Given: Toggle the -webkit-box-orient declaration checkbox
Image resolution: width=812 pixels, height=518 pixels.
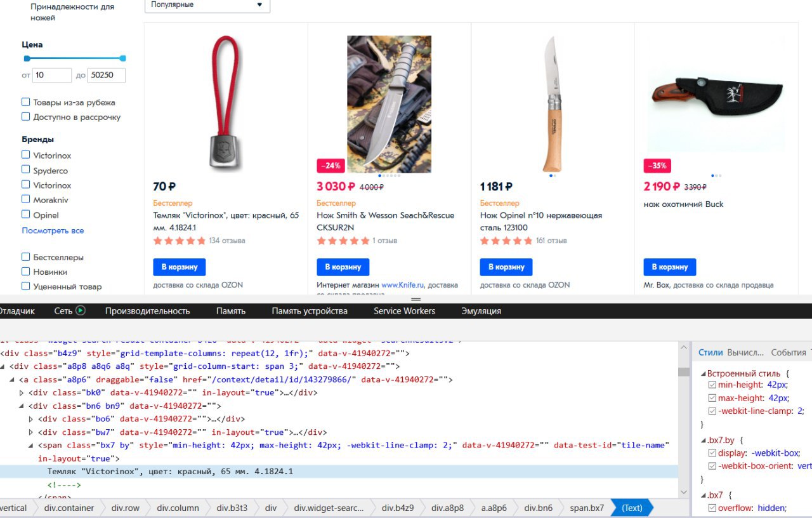Looking at the screenshot, I should (712, 466).
